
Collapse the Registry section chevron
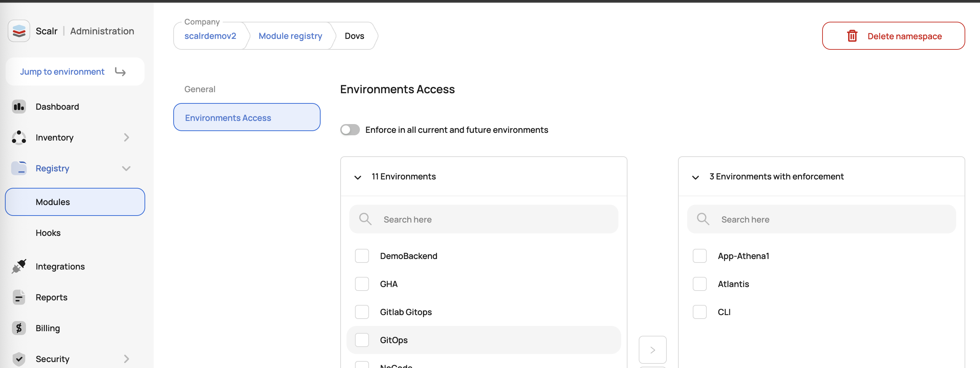(126, 169)
